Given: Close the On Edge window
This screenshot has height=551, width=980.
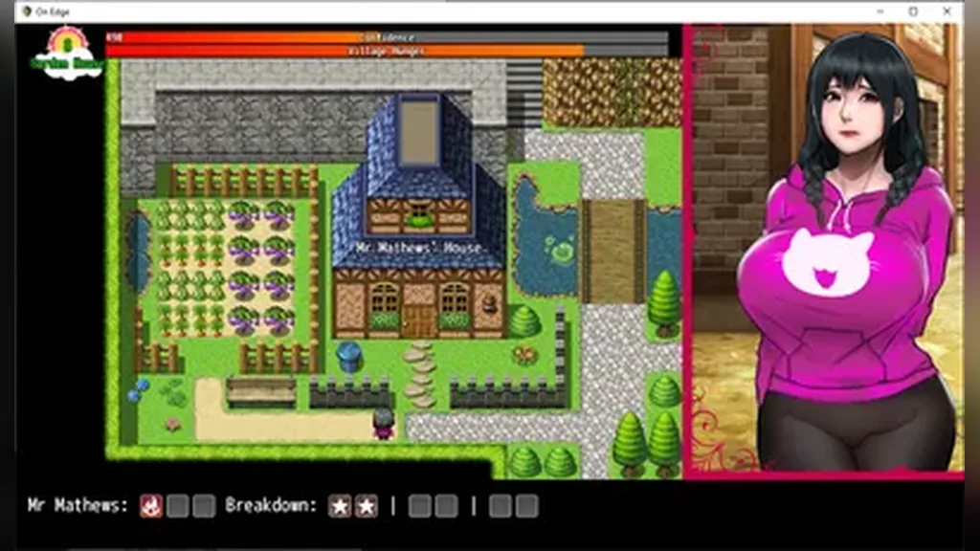Looking at the screenshot, I should pos(947,11).
